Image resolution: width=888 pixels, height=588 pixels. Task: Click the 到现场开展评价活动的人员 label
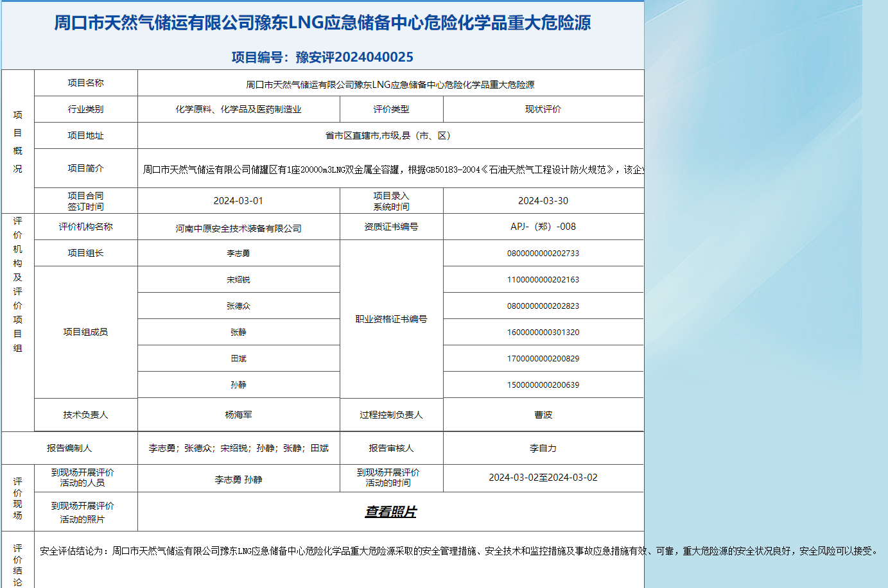pos(82,478)
